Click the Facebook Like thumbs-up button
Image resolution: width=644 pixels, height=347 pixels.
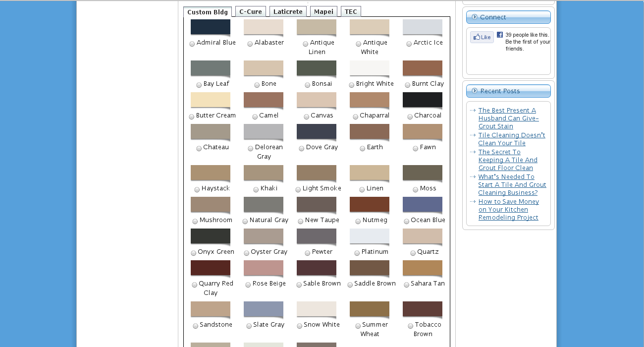point(482,37)
